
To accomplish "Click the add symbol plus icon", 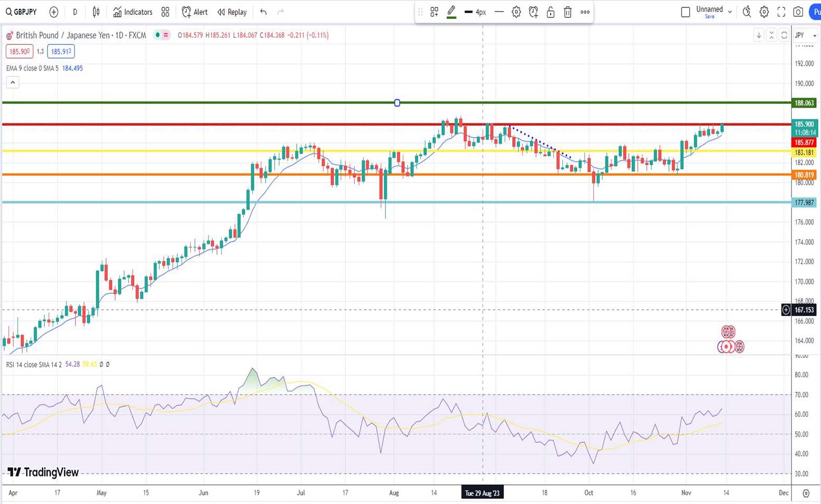I will [54, 12].
